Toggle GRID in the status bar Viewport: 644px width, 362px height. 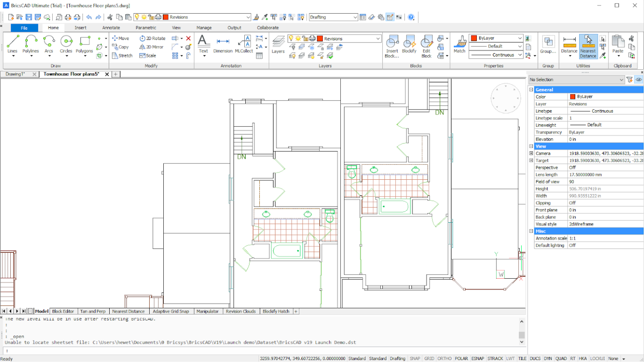coord(429,358)
